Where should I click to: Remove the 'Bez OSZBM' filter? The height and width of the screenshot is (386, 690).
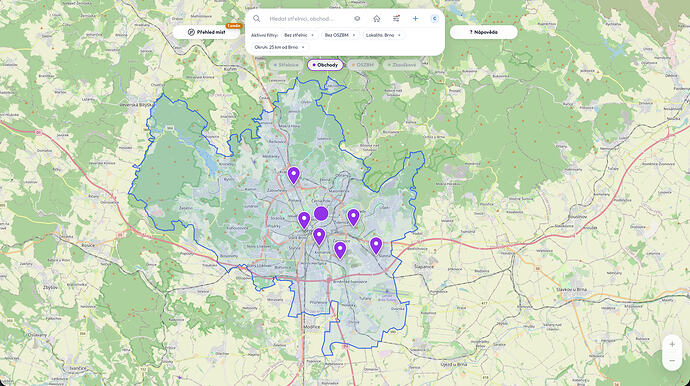click(354, 35)
